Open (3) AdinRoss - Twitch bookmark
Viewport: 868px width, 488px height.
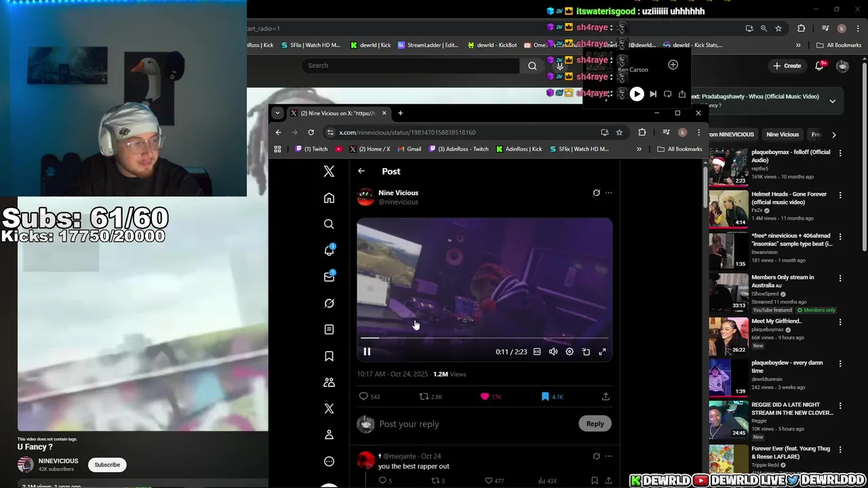pos(458,149)
